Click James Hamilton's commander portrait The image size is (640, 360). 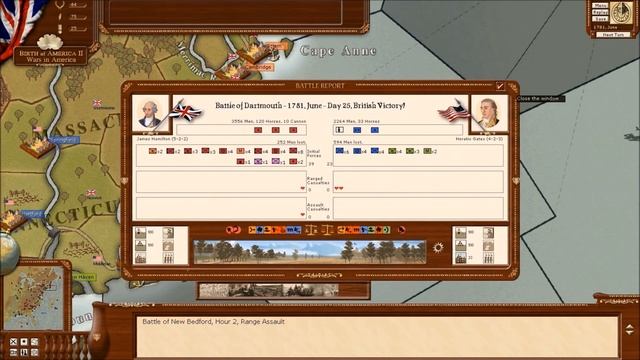point(150,113)
